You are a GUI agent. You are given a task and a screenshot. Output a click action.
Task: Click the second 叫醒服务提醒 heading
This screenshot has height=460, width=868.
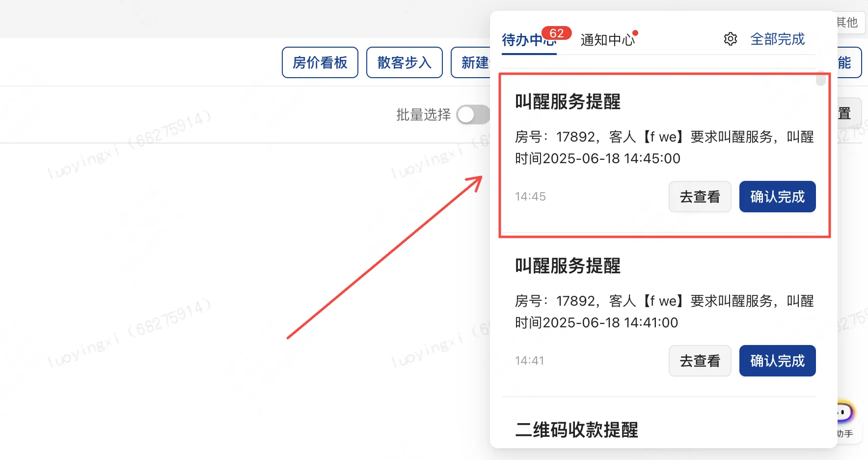pos(568,266)
